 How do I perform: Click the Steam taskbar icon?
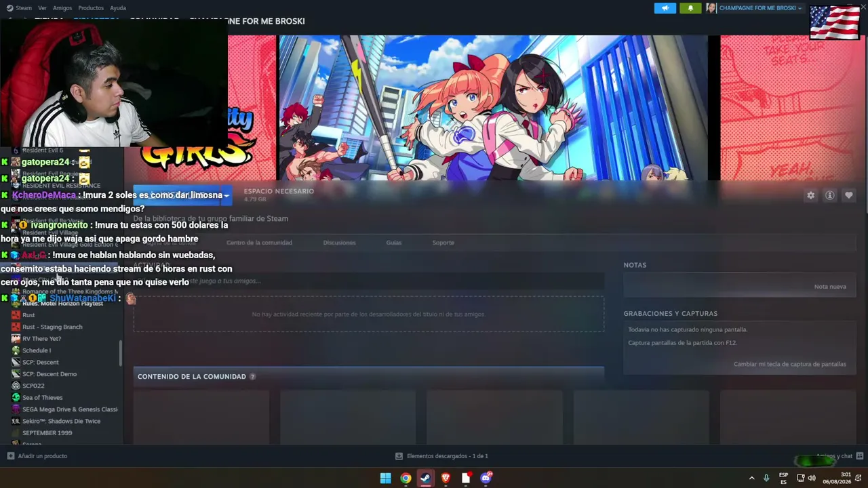tap(425, 479)
